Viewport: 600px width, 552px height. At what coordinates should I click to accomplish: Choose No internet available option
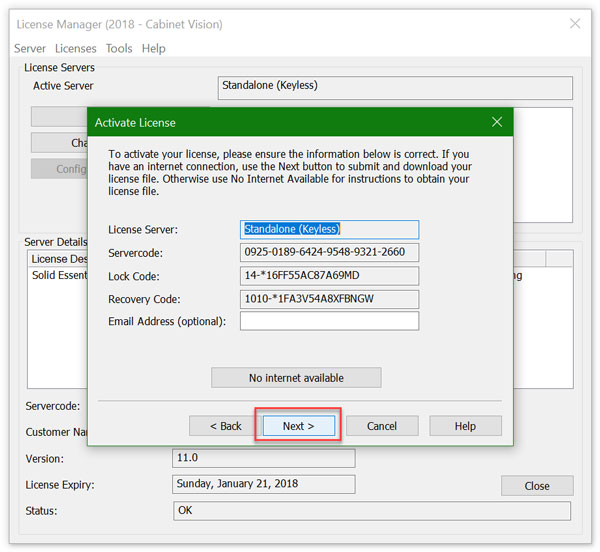point(296,378)
